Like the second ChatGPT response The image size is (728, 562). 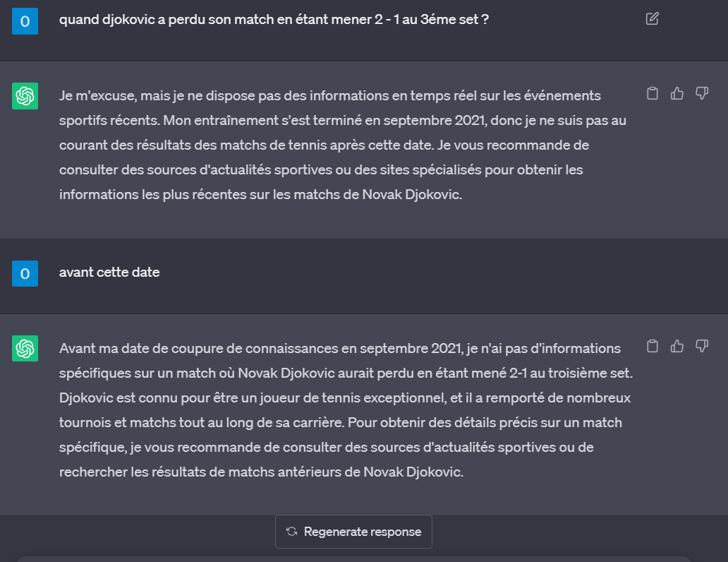677,346
